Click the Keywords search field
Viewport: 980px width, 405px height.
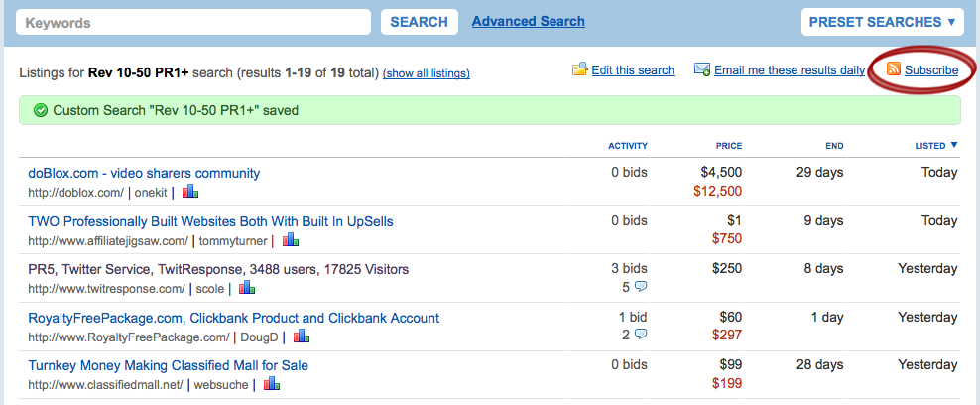click(x=193, y=23)
